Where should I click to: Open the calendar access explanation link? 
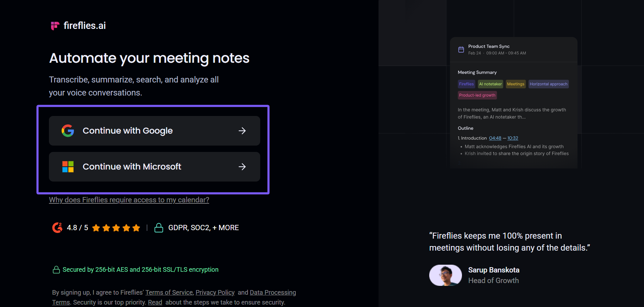tap(129, 200)
